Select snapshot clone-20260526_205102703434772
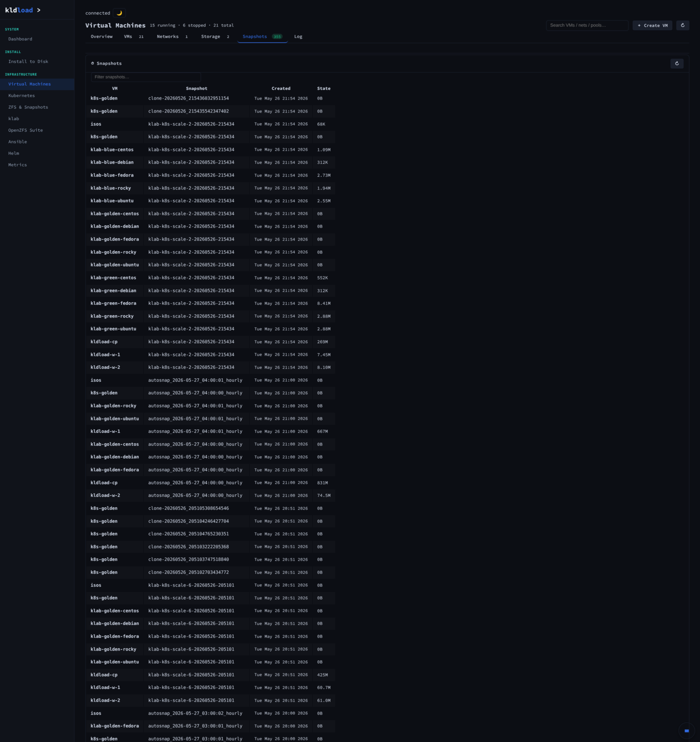The height and width of the screenshot is (742, 700). [188, 572]
